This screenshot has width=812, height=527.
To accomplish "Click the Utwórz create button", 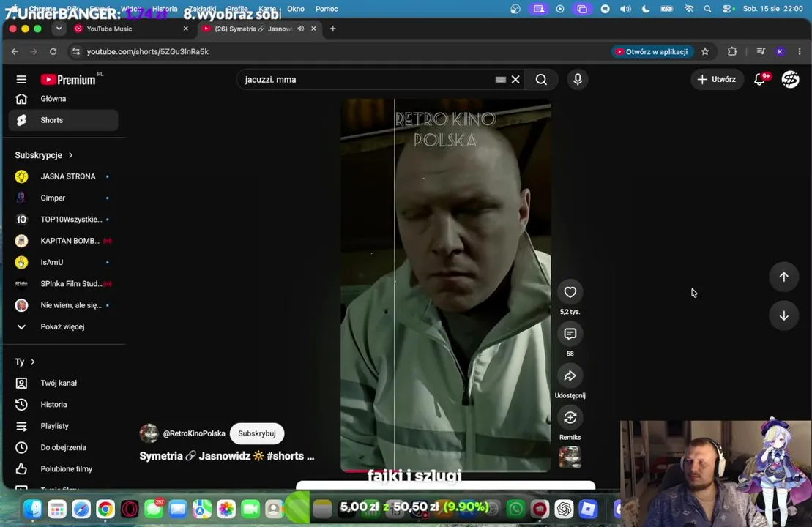I will tap(717, 79).
